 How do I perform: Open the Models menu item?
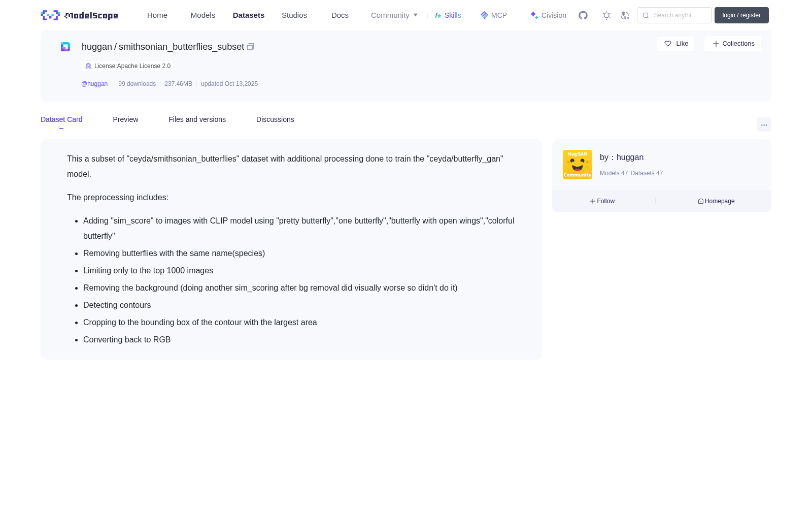(203, 15)
